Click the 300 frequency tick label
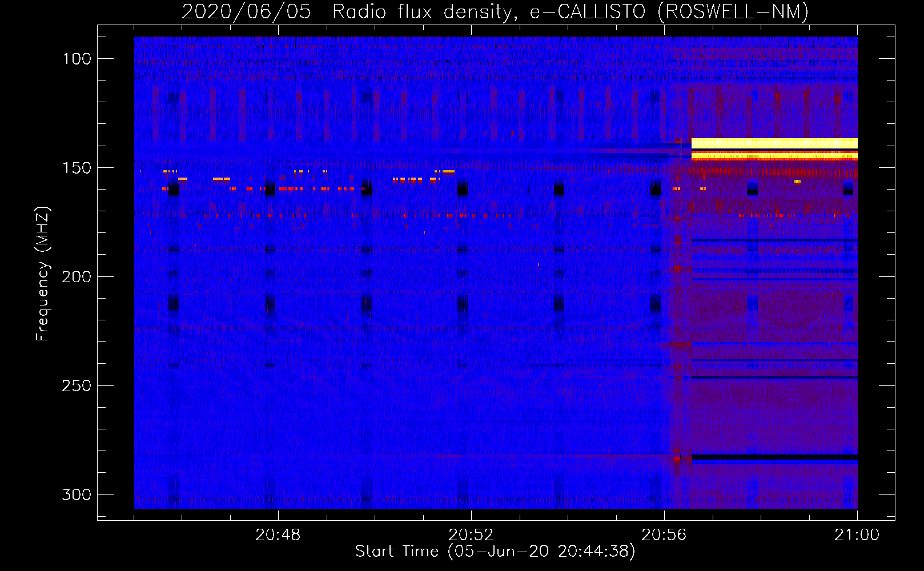 (77, 494)
